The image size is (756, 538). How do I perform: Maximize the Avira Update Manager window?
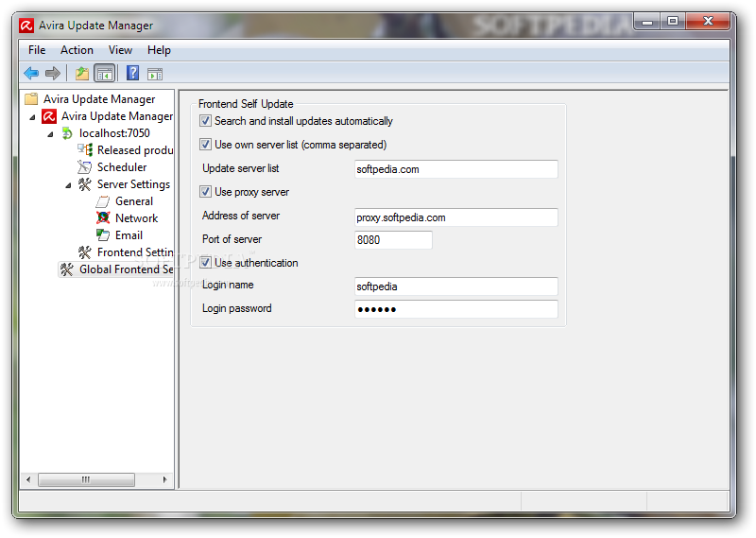[673, 21]
